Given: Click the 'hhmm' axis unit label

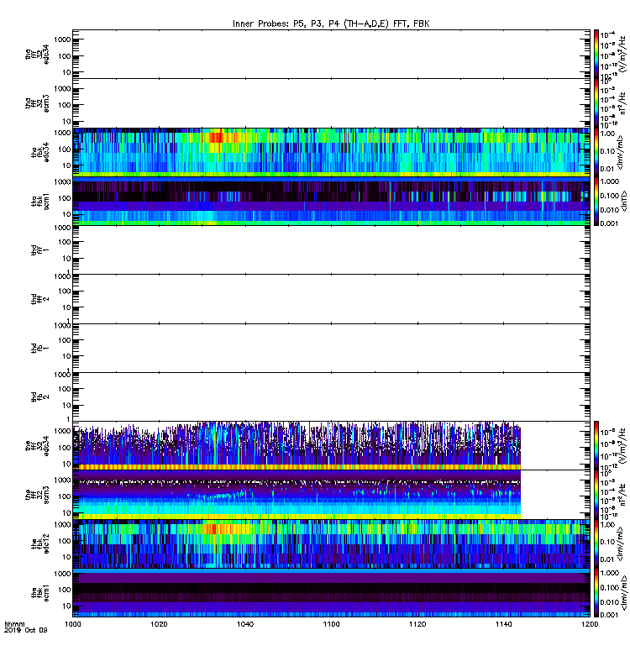Looking at the screenshot, I should point(14,624).
